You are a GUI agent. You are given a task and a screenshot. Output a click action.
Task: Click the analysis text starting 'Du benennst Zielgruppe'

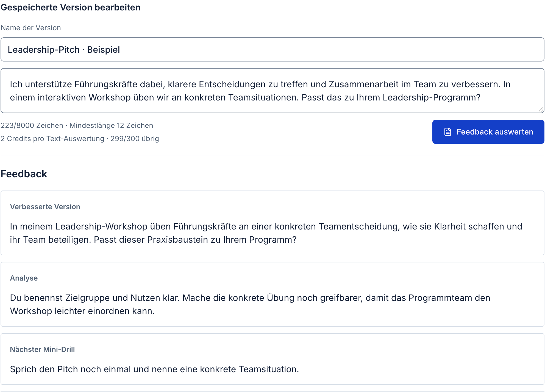coord(250,304)
